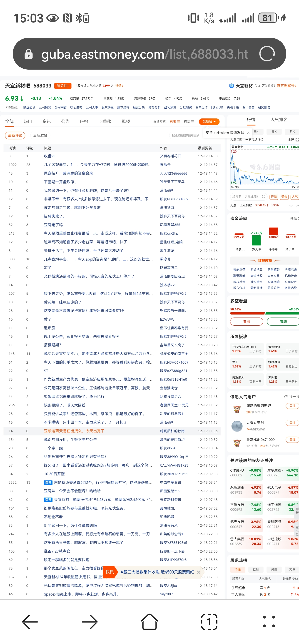Viewport: 299px width, 644px height.
Task: Close the ctrl+alt+n quick post tooltip
Action: click(x=248, y=133)
